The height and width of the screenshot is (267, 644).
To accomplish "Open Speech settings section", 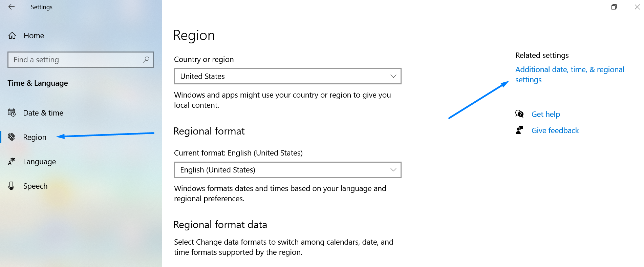I will click(35, 186).
